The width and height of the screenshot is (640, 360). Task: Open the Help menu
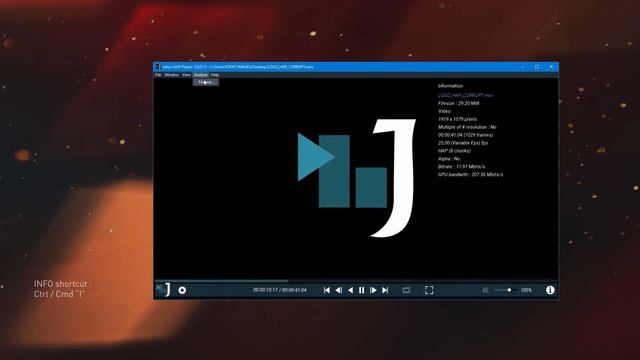(215, 75)
